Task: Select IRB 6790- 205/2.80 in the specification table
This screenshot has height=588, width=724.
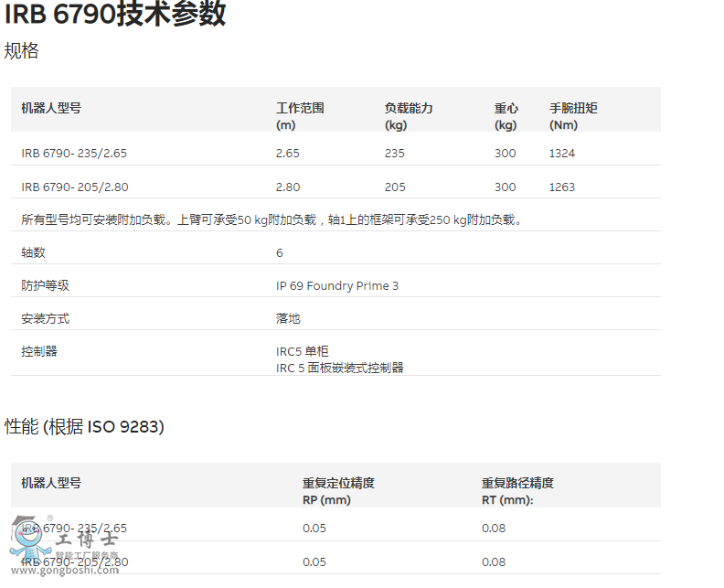Action: click(74, 187)
